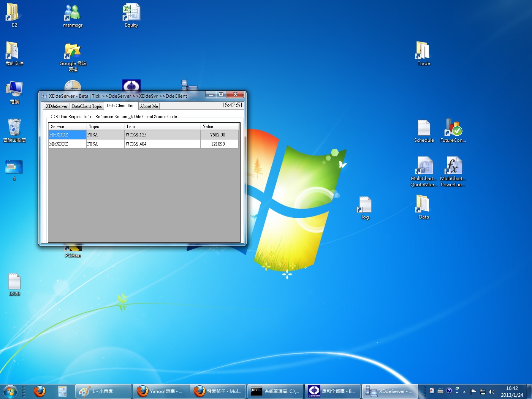Click FUSA topic in WTX&.404 row

click(106, 144)
